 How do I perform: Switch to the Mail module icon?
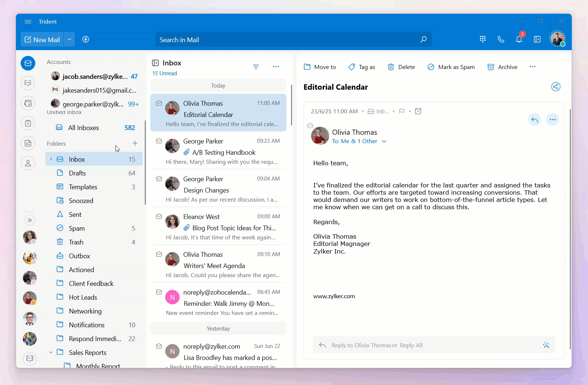[28, 63]
